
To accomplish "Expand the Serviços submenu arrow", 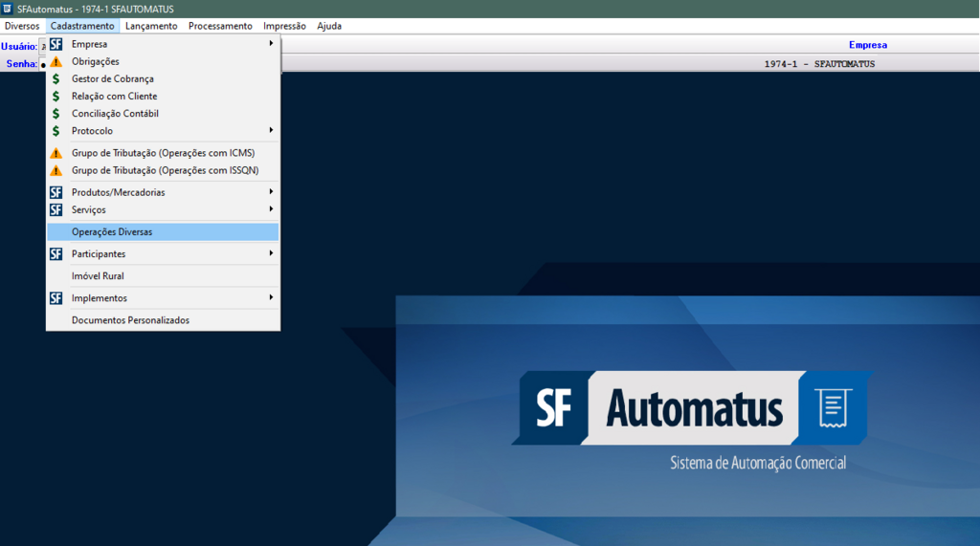I will pyautogui.click(x=271, y=209).
